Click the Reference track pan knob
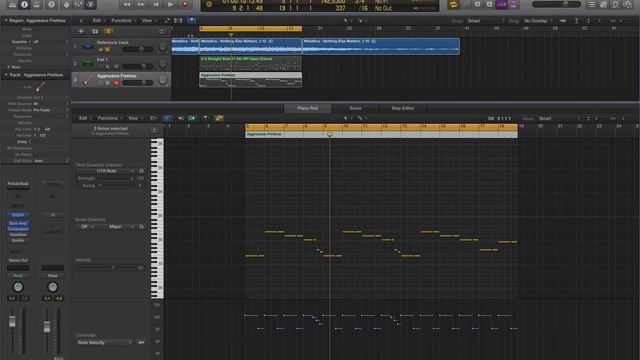Image resolution: width=640 pixels, height=360 pixels. point(162,47)
